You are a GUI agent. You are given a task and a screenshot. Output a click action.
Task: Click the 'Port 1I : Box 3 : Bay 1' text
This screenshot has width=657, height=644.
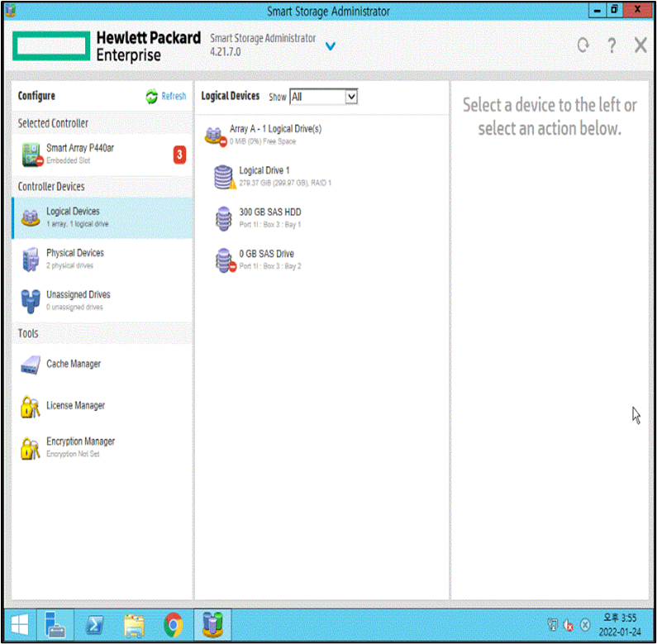point(270,225)
